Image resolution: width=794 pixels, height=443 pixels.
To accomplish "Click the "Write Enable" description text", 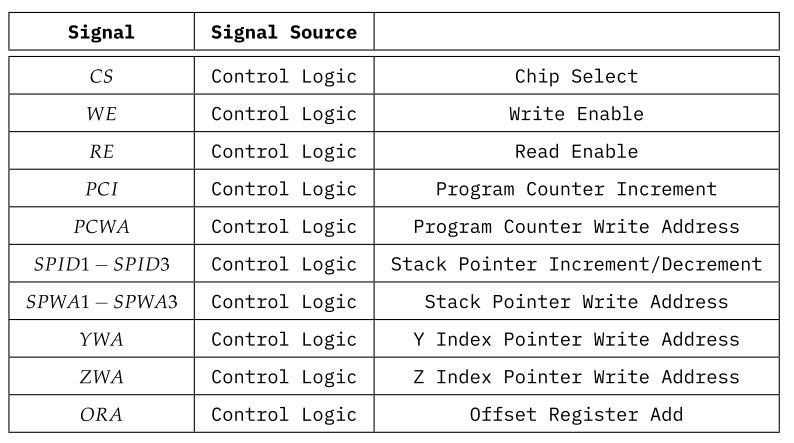I will pyautogui.click(x=576, y=114).
